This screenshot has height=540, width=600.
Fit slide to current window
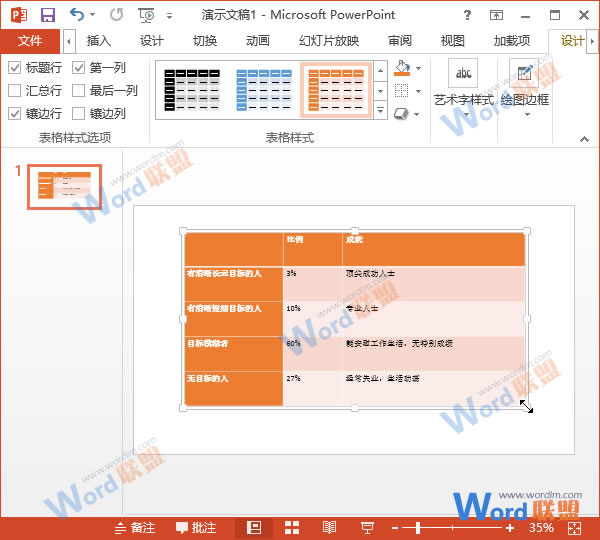click(574, 529)
